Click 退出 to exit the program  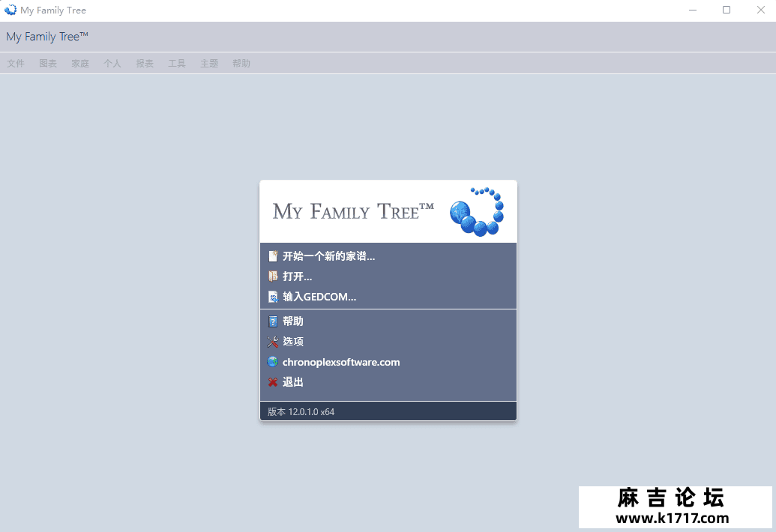click(293, 382)
